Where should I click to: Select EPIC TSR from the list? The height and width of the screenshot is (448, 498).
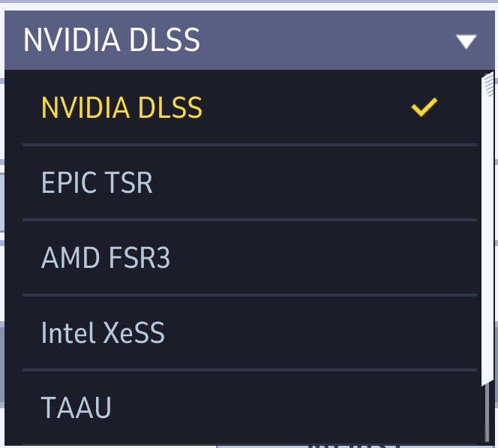97,183
